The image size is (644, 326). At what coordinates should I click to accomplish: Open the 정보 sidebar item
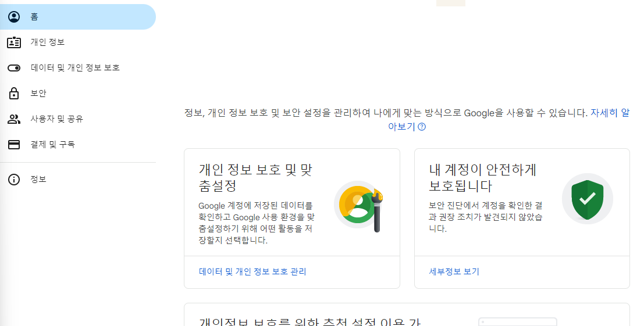[78, 180]
